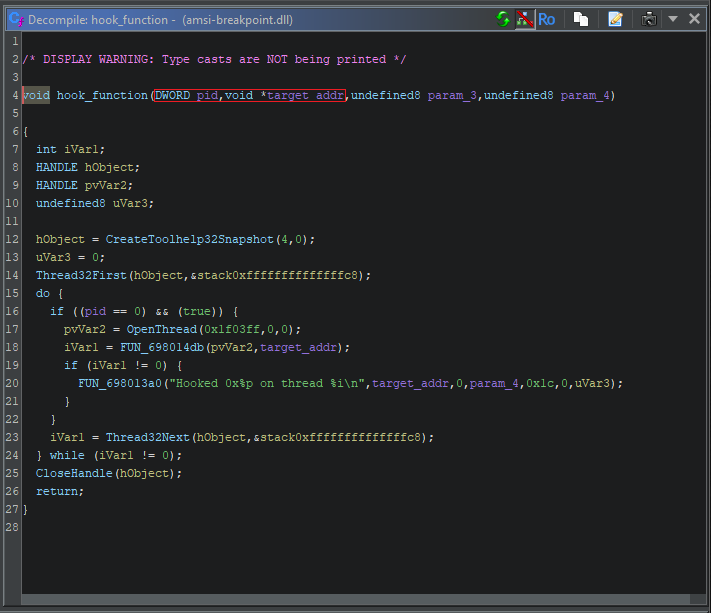Click the 0x1c constant argument

(x=540, y=383)
